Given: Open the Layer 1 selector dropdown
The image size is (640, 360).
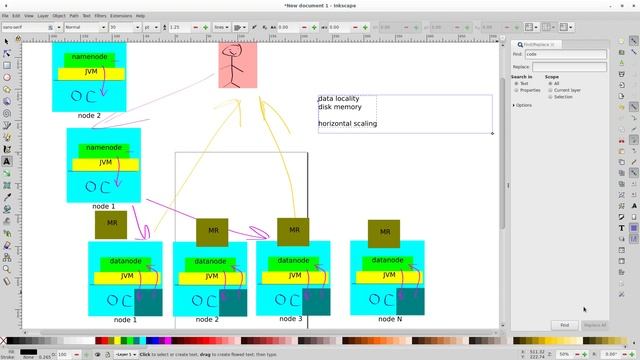Looking at the screenshot, I should click(x=125, y=355).
